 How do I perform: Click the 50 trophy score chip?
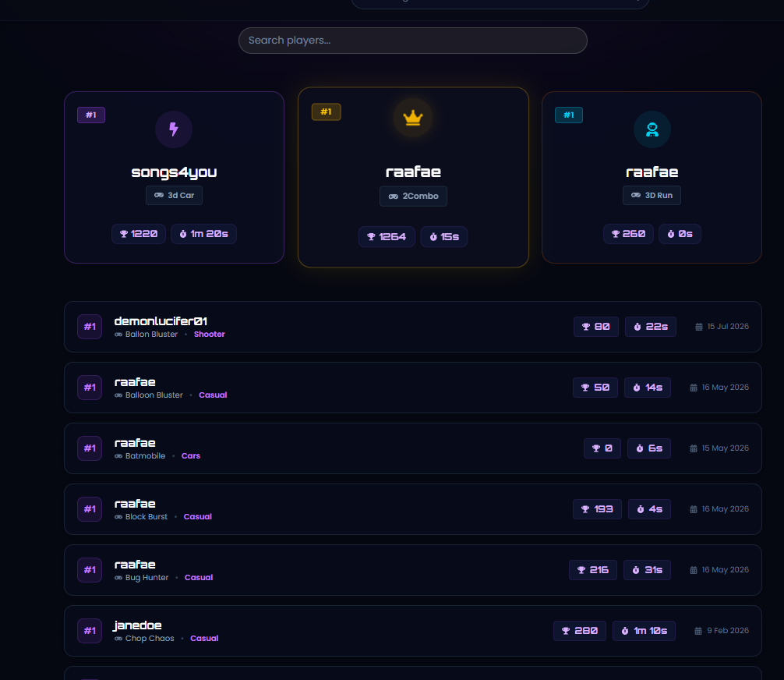click(x=595, y=388)
